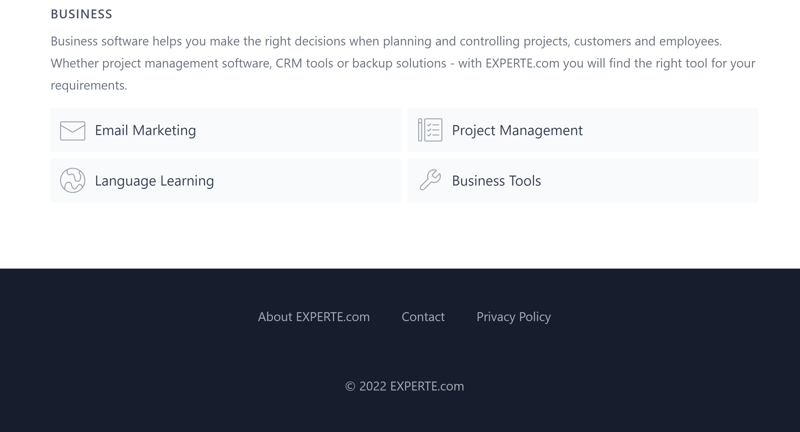Click the Contact footer link
The image size is (800, 432).
click(423, 317)
